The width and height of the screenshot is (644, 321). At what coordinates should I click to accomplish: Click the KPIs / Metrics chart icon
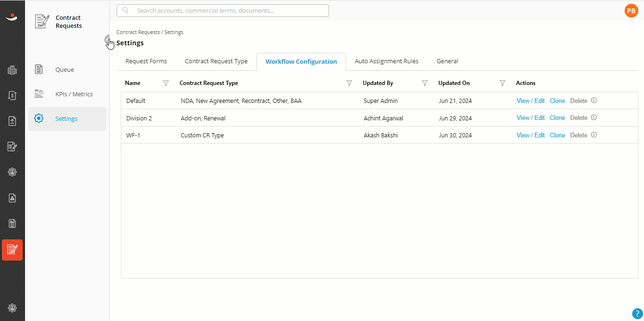(x=39, y=94)
